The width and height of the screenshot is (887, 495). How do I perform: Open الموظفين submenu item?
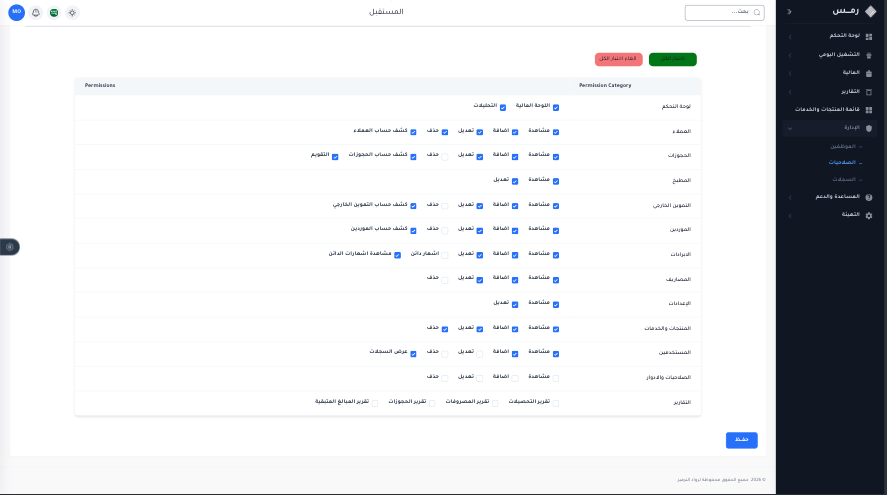tap(843, 147)
